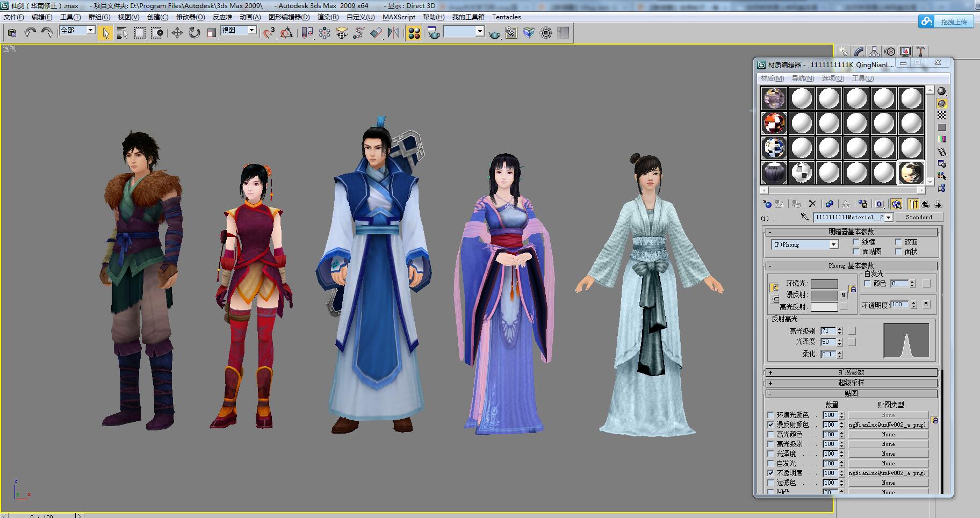Image resolution: width=980 pixels, height=518 pixels.
Task: Open the Layer Manager icon
Action: tap(342, 33)
